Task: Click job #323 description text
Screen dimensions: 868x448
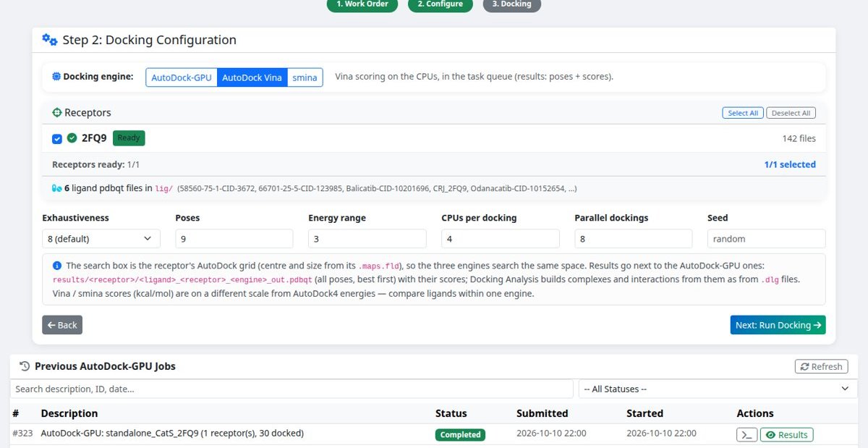Action: tap(172, 434)
